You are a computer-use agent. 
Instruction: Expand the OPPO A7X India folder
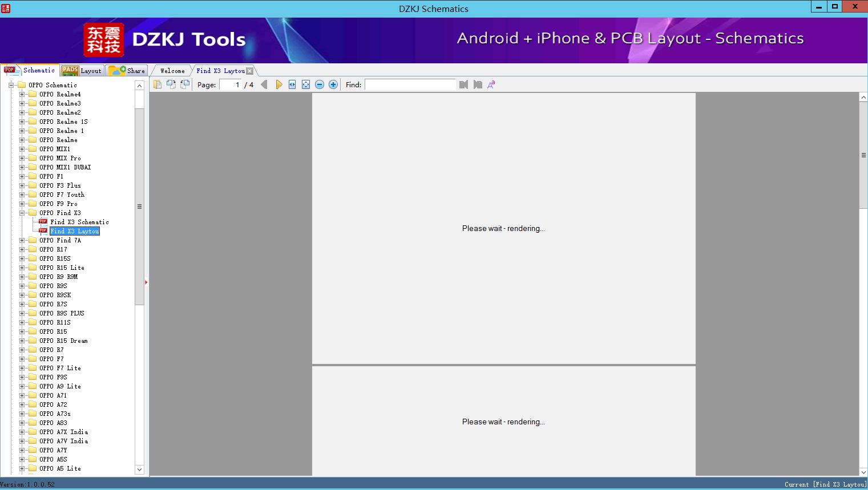click(22, 432)
